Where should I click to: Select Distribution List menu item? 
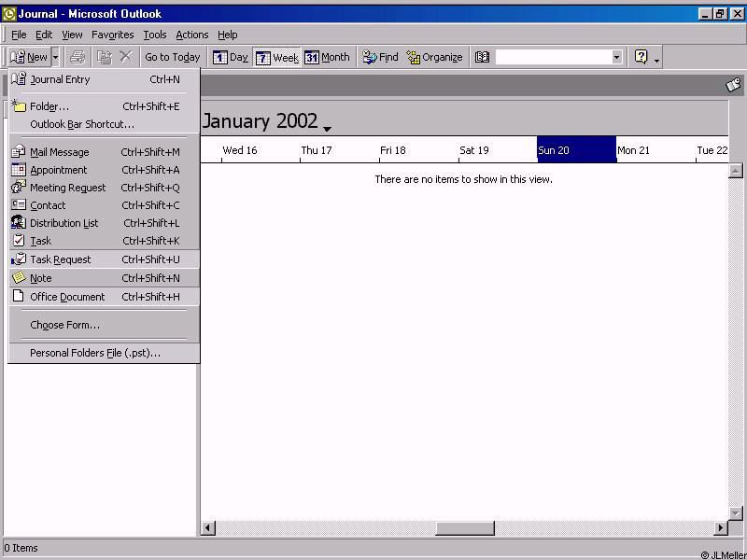[x=104, y=223]
